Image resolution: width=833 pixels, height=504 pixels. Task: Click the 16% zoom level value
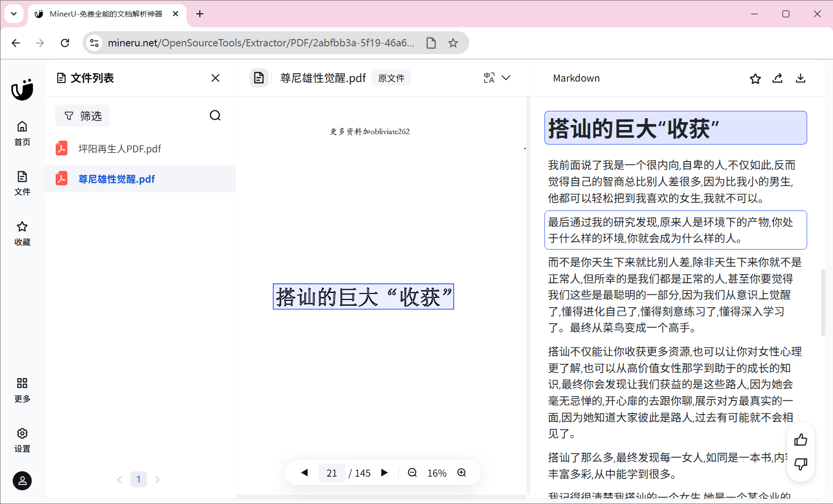point(437,473)
